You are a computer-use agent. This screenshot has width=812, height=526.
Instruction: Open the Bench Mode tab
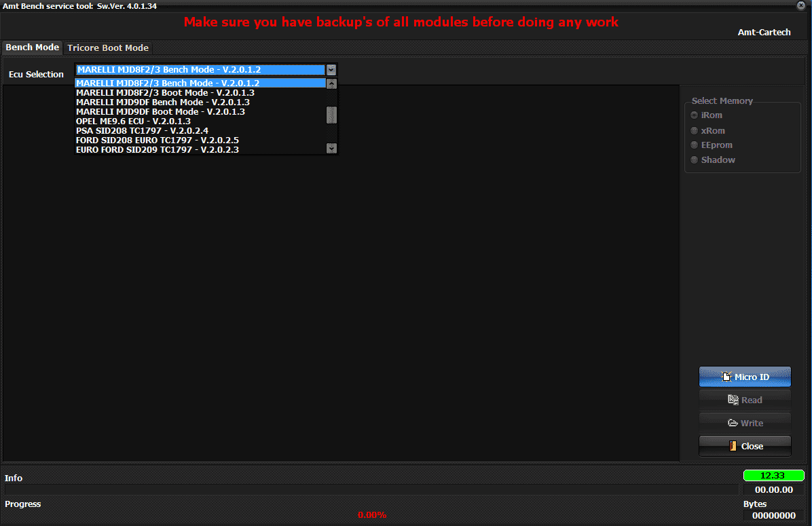tap(32, 48)
